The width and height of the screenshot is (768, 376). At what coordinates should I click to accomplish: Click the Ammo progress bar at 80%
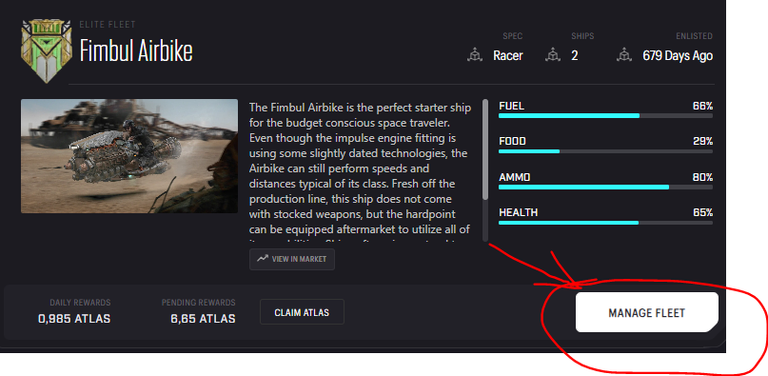coord(605,187)
